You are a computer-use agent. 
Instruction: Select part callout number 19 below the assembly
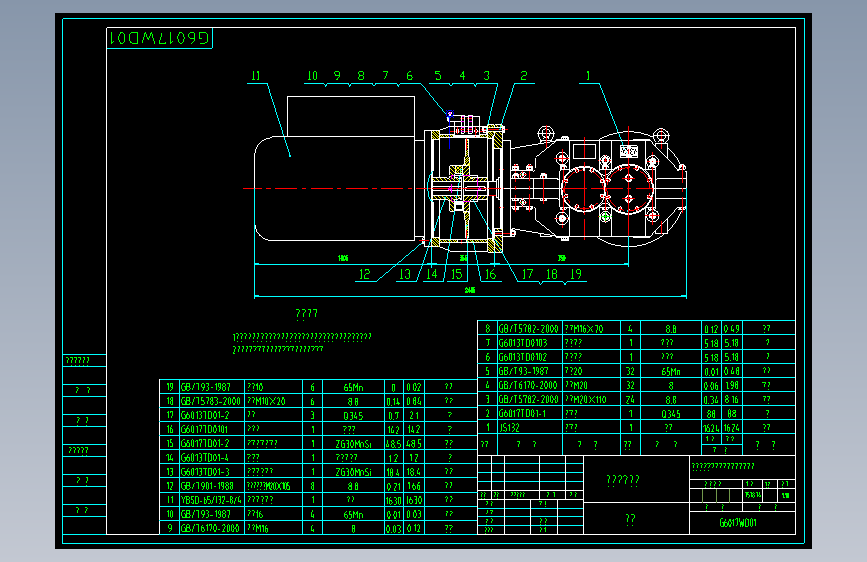pyautogui.click(x=576, y=274)
